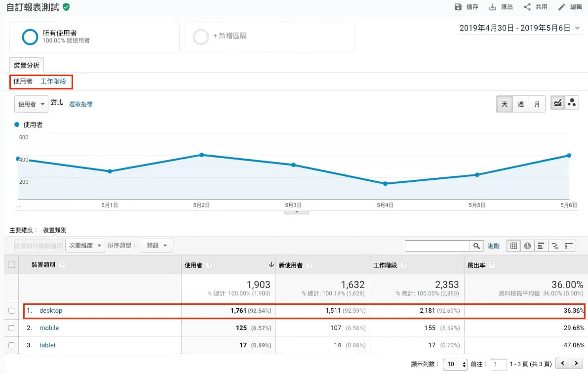Viewport: 588px width, 374px height.
Task: Open the date range dropdown
Action: click(520, 28)
